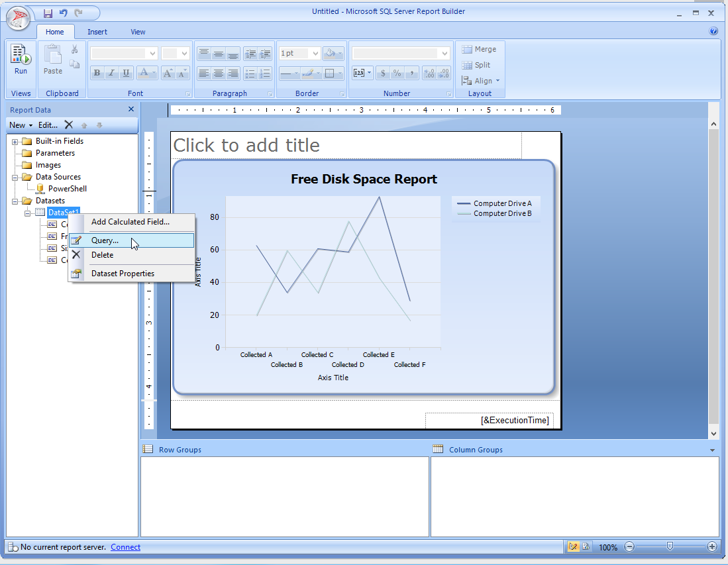Screen dimensions: 728x565
Task: Click the 'Click to add title' text box
Action: pyautogui.click(x=246, y=145)
